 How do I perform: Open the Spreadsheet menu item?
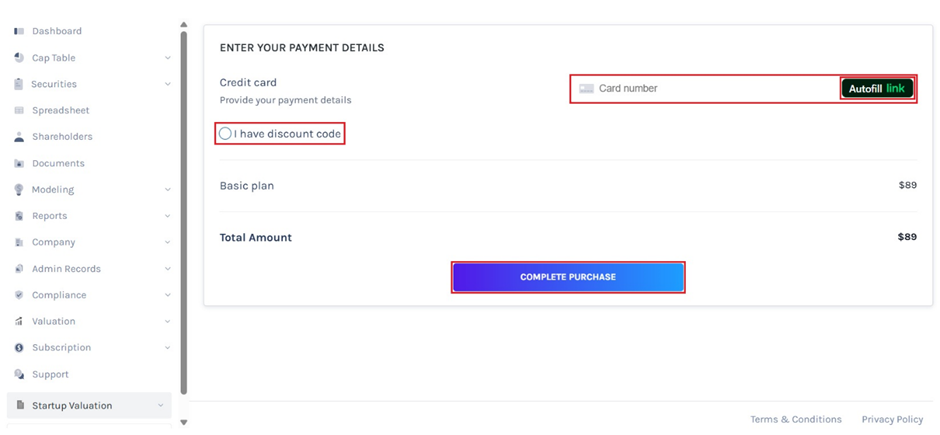pyautogui.click(x=60, y=111)
